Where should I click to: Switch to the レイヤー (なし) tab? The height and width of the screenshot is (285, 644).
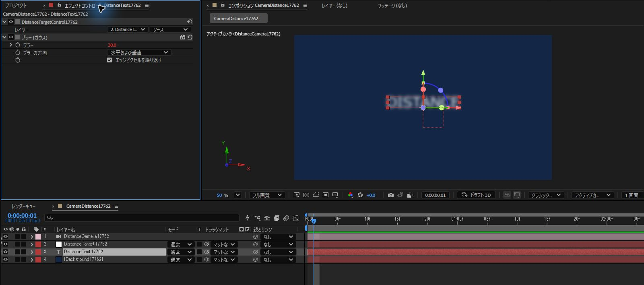coord(334,6)
